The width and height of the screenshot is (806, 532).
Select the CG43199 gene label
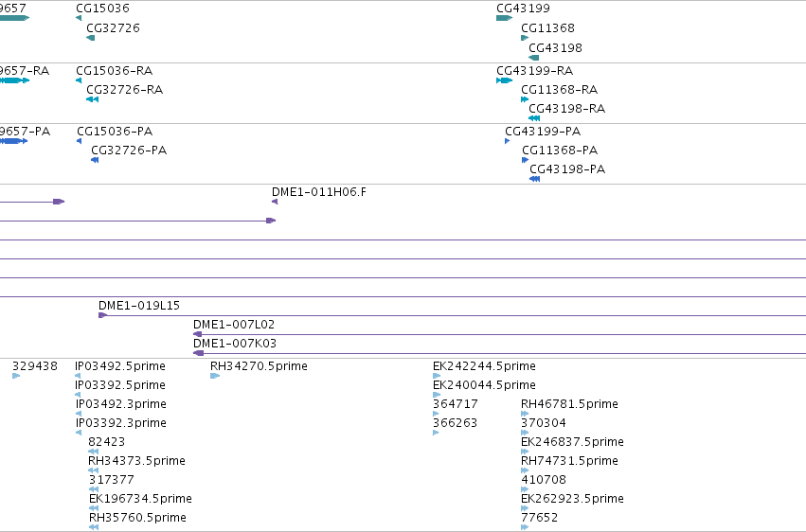[x=523, y=9]
